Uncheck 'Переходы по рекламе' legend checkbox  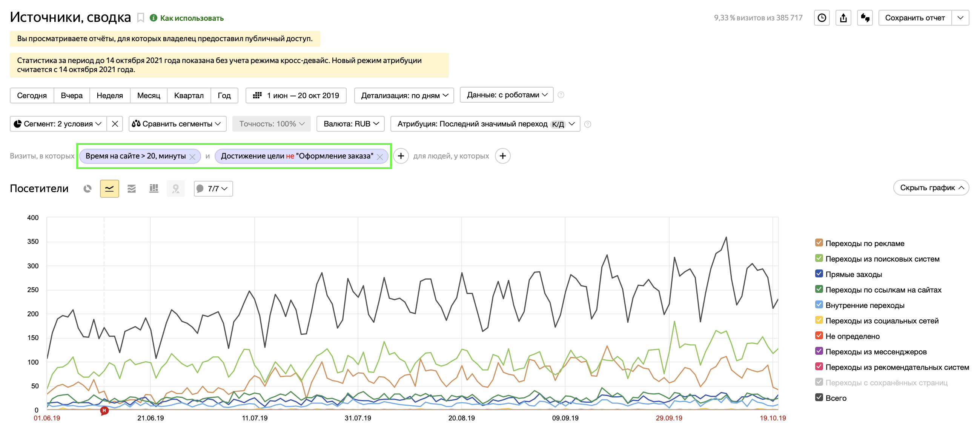(819, 243)
